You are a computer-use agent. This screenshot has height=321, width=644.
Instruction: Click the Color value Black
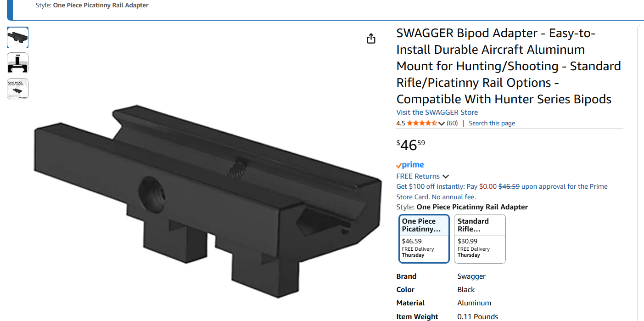tap(466, 290)
